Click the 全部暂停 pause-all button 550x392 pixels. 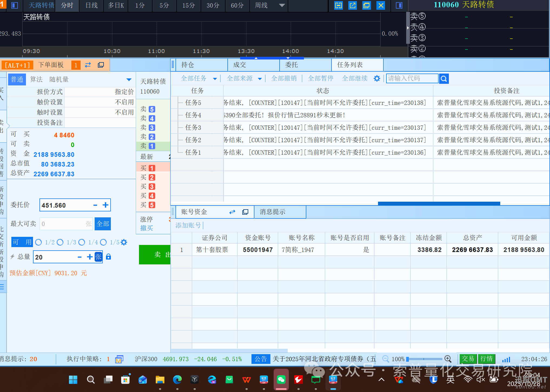pos(320,78)
